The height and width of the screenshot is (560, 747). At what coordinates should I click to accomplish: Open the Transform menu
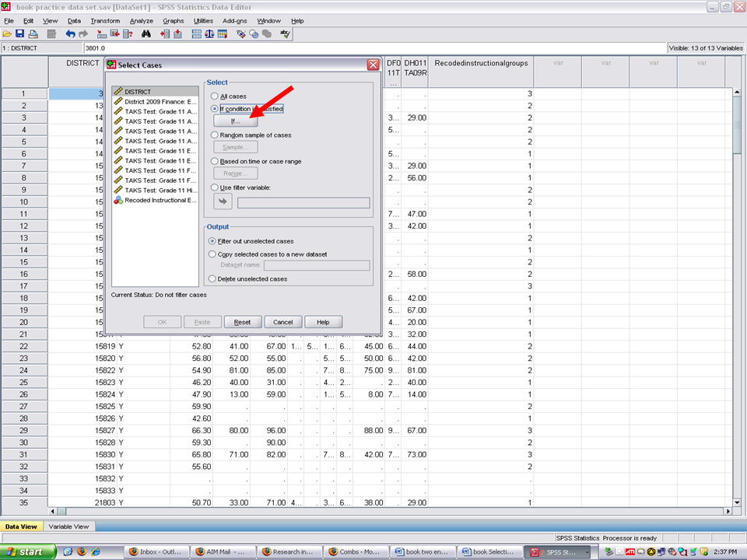105,20
